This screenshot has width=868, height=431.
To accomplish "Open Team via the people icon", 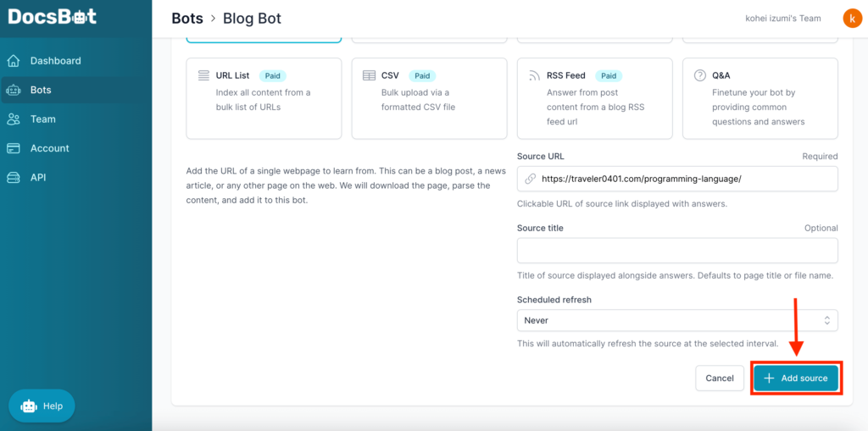I will point(14,119).
